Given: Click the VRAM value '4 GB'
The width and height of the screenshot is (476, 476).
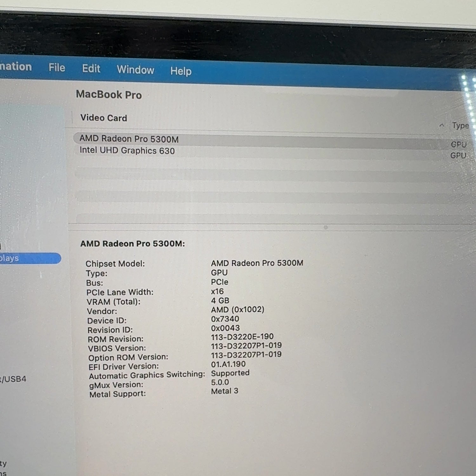Looking at the screenshot, I should tap(220, 301).
